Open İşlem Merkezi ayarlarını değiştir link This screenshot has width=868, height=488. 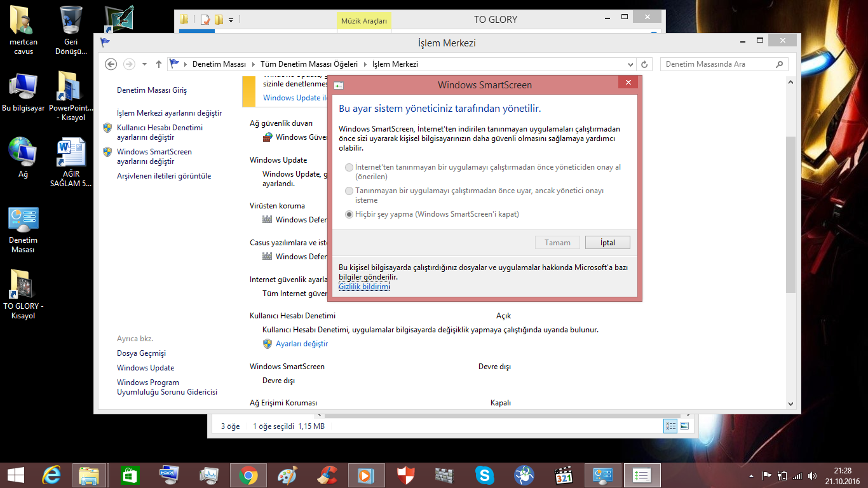tap(170, 113)
